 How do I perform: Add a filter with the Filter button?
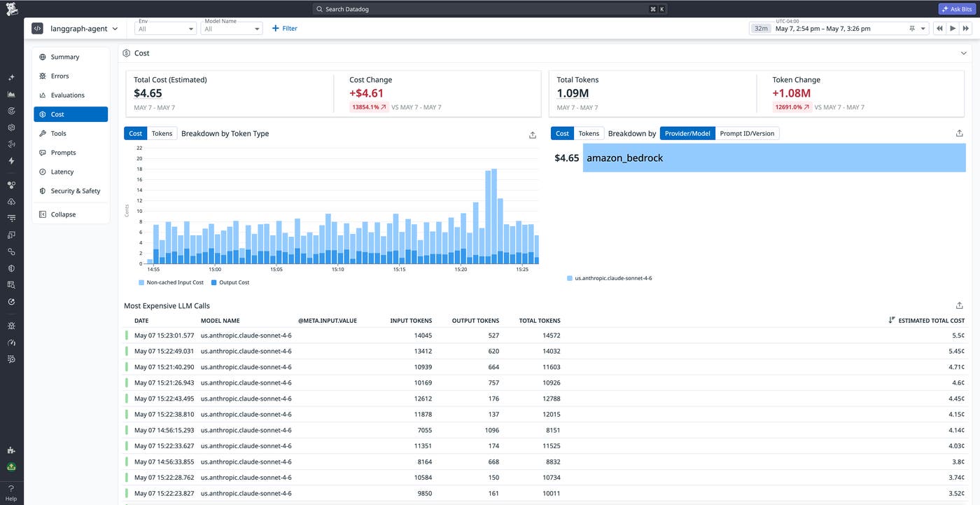point(284,29)
